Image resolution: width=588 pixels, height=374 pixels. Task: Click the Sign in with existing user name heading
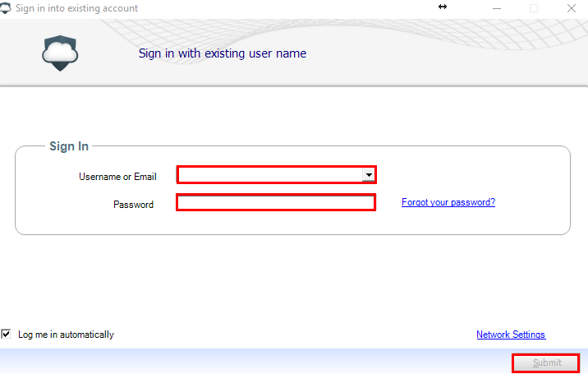coord(223,53)
